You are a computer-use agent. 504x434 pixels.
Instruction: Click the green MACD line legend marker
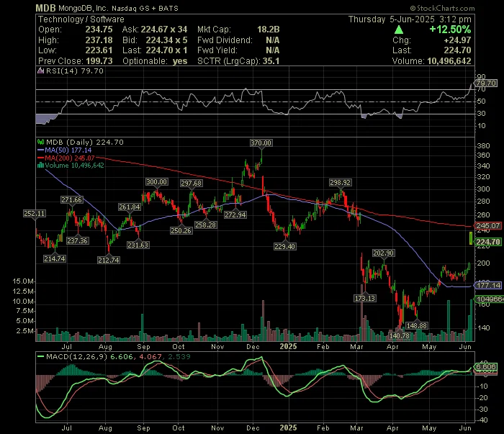click(x=40, y=356)
